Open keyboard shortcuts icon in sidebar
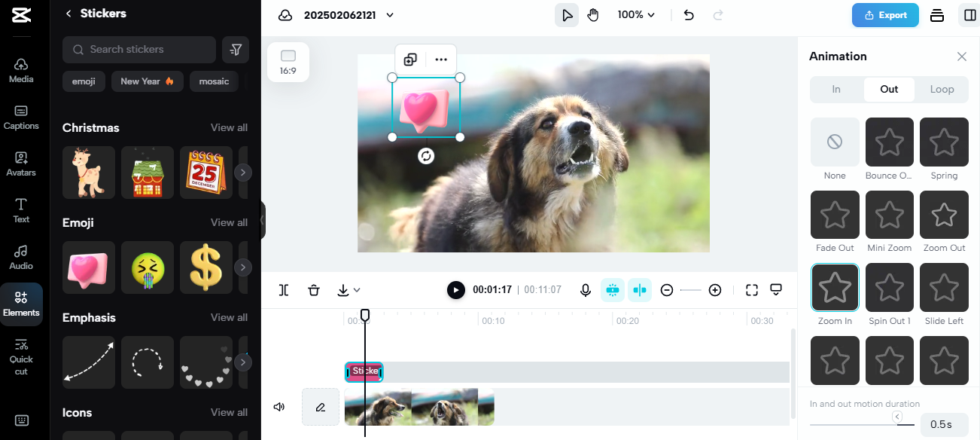The image size is (980, 440). click(x=21, y=420)
